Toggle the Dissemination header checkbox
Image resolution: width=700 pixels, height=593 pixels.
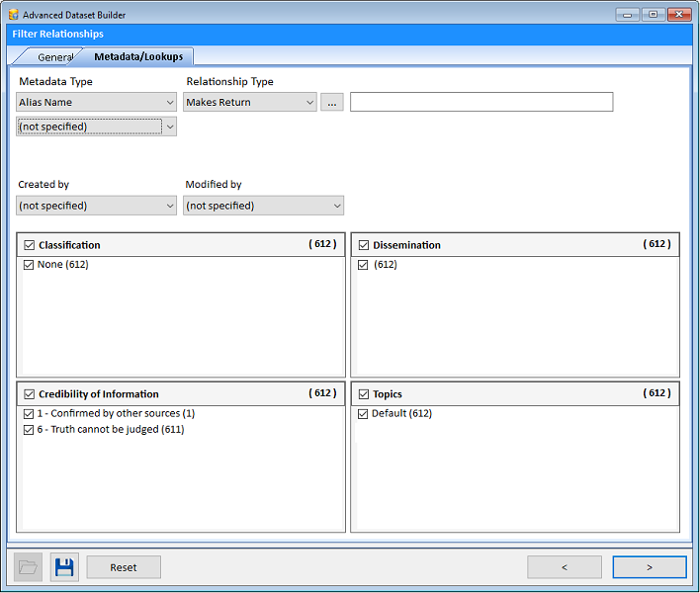pyautogui.click(x=364, y=245)
